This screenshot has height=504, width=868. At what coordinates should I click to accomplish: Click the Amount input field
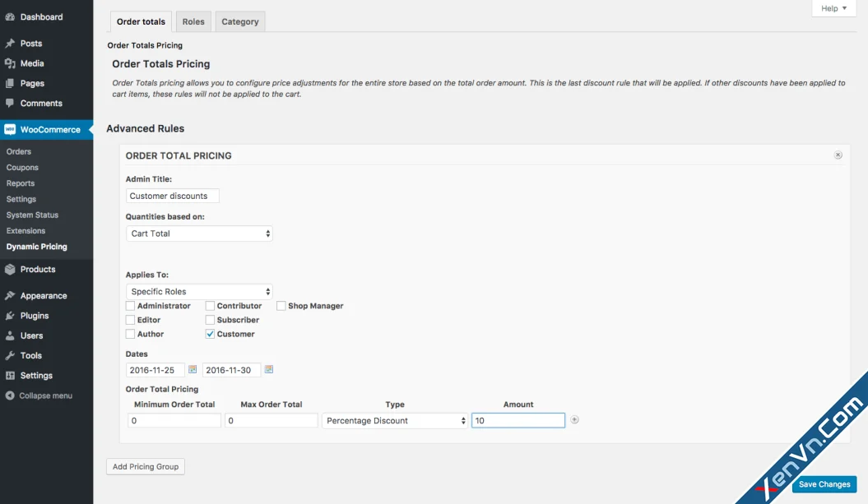518,420
